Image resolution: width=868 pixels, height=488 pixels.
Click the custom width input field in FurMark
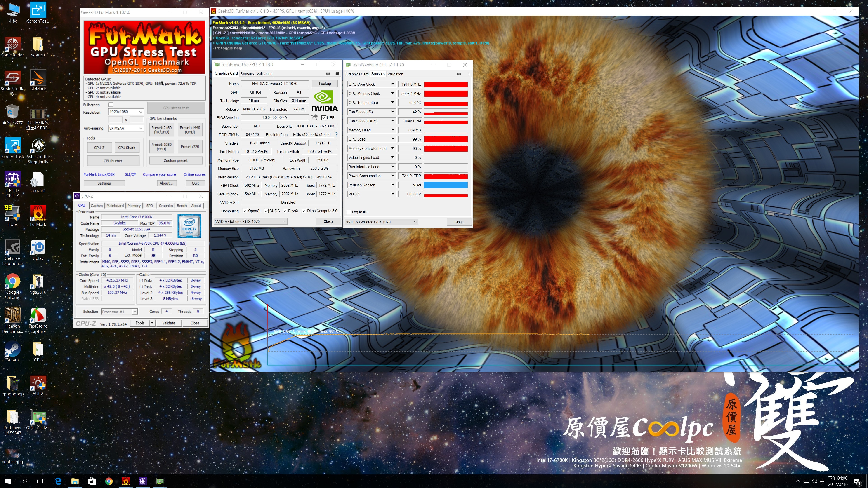tap(115, 120)
